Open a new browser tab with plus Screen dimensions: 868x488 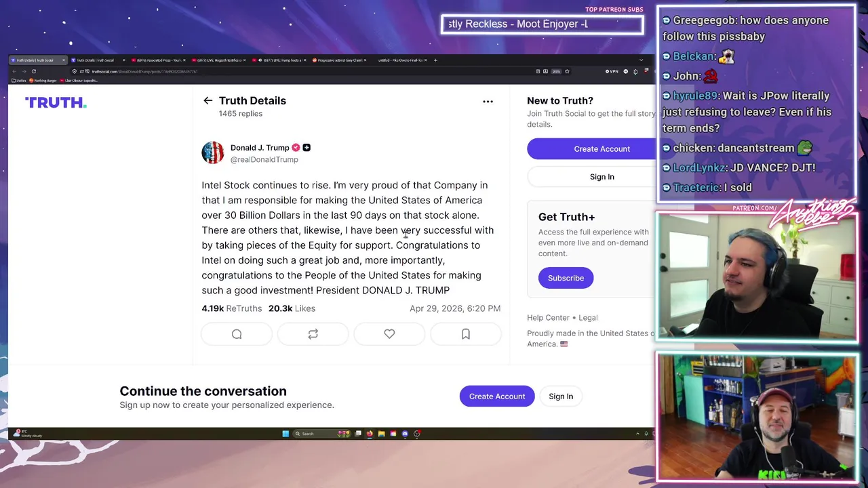click(x=435, y=60)
